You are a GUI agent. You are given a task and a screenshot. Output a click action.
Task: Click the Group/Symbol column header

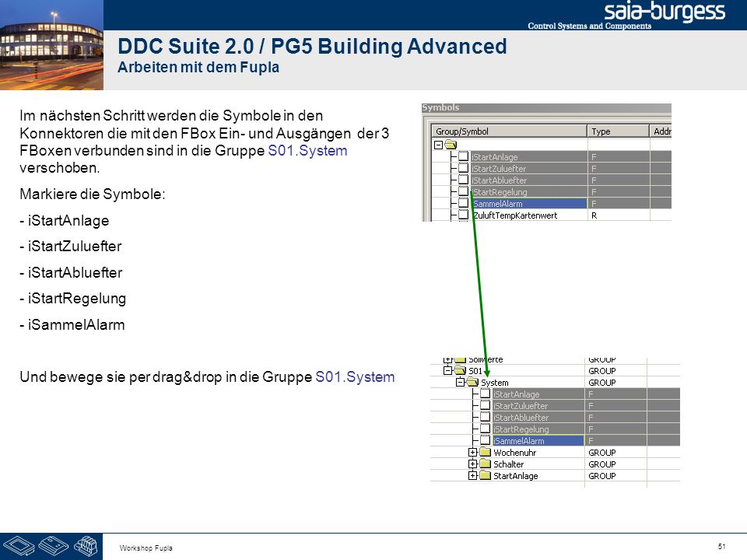[509, 131]
